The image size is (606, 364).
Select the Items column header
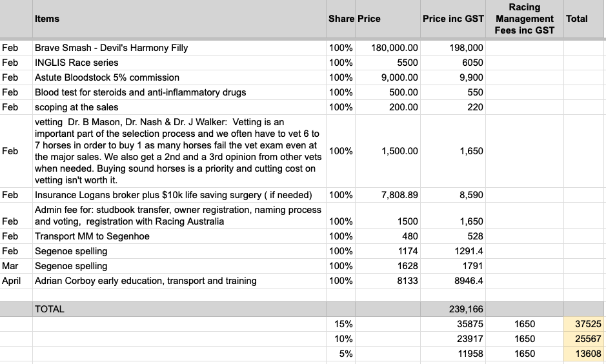tap(179, 19)
